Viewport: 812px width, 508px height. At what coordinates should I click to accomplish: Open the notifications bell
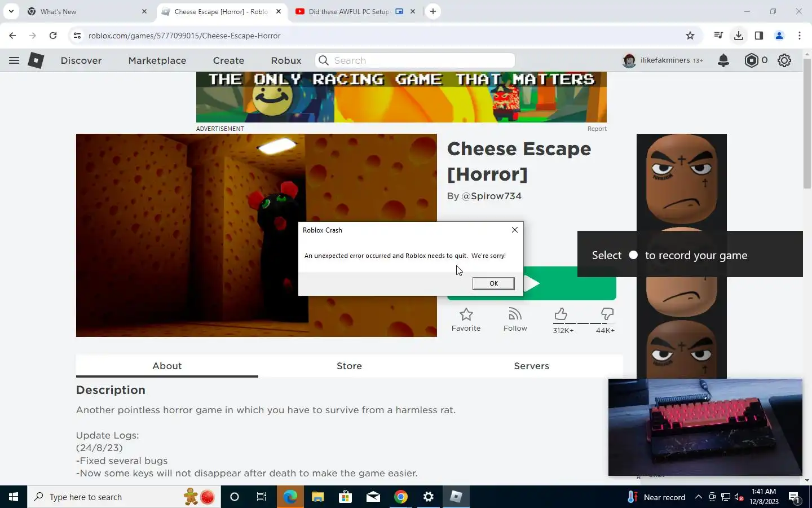(723, 60)
